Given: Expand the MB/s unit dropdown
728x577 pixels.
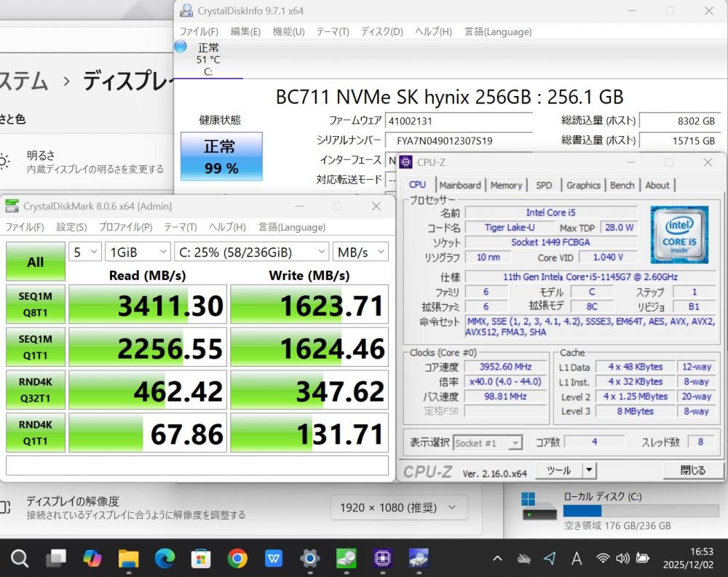Looking at the screenshot, I should [361, 252].
